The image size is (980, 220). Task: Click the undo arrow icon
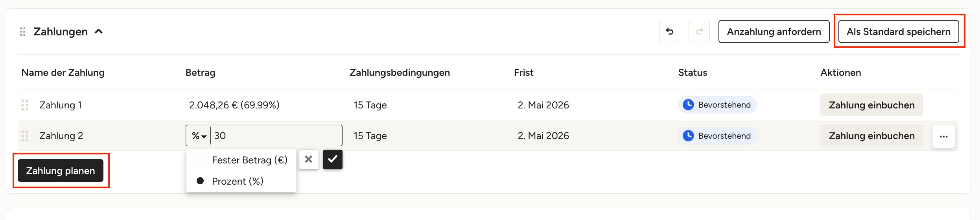669,31
